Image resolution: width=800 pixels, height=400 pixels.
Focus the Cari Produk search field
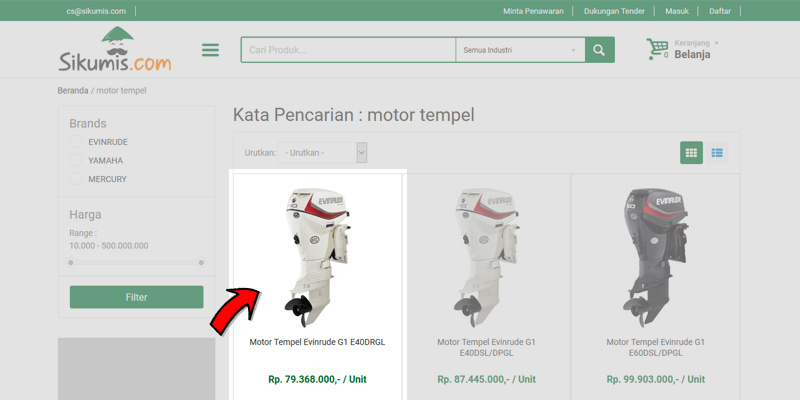pyautogui.click(x=348, y=50)
